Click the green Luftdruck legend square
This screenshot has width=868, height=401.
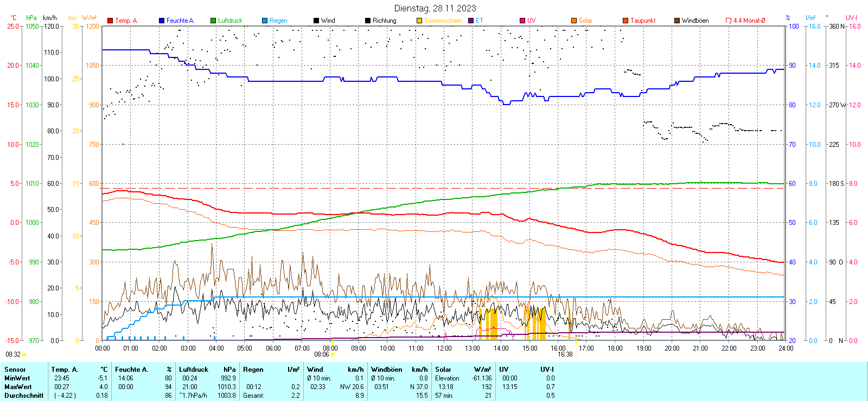(213, 21)
